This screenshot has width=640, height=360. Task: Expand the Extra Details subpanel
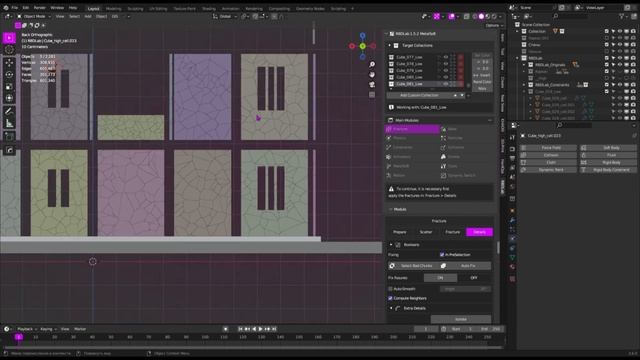pos(391,309)
